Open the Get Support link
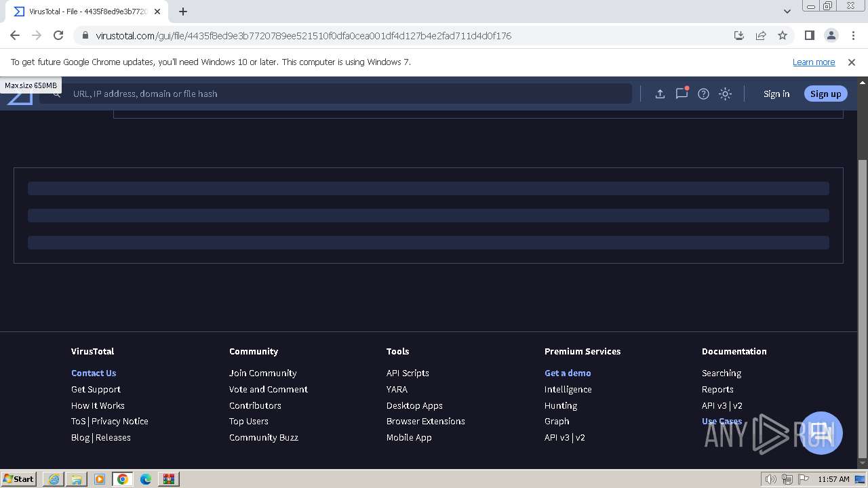The height and width of the screenshot is (488, 868). pyautogui.click(x=96, y=389)
